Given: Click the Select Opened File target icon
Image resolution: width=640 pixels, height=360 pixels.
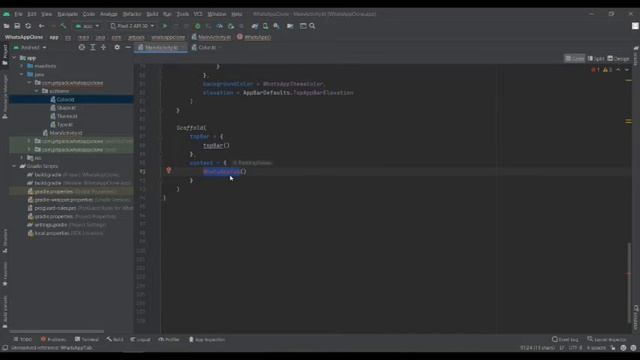Looking at the screenshot, I should tap(82, 47).
